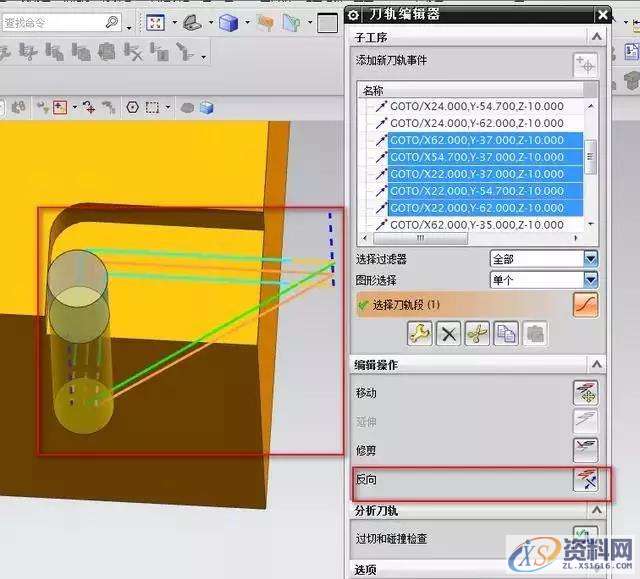Click the Fit view icon in top toolbar
Image resolution: width=640 pixels, height=579 pixels.
pyautogui.click(x=156, y=21)
